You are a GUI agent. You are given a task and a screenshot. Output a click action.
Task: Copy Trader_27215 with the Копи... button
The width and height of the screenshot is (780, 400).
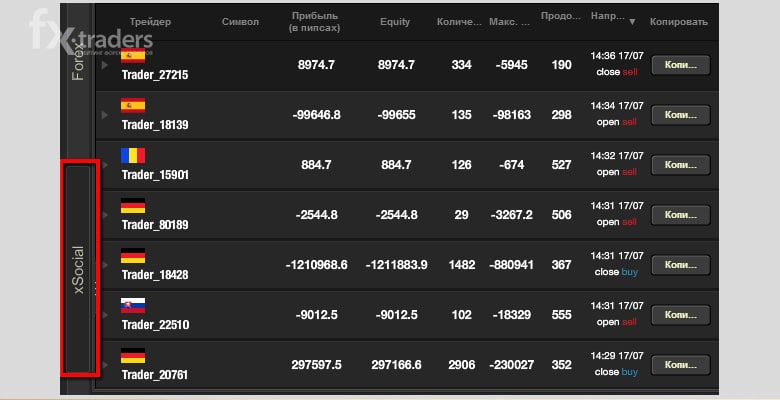(x=681, y=65)
